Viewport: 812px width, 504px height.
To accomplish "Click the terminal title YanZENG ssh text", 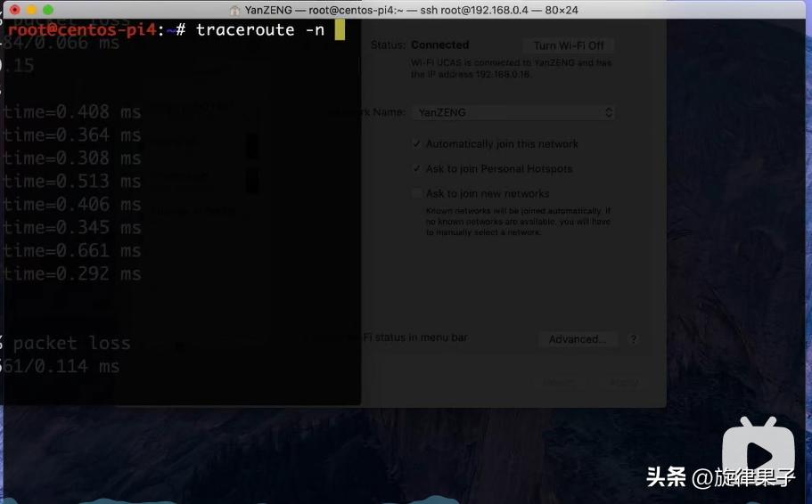I will click(x=411, y=11).
